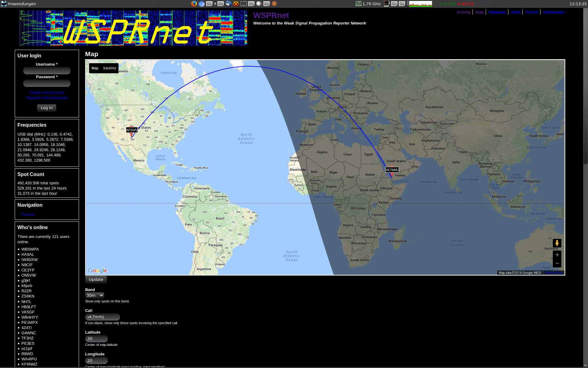
Task: Open the terminal launcher in panel
Action: tap(243, 4)
